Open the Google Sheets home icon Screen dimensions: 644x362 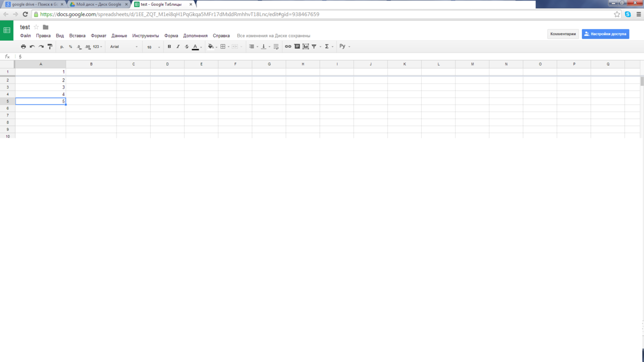7,31
